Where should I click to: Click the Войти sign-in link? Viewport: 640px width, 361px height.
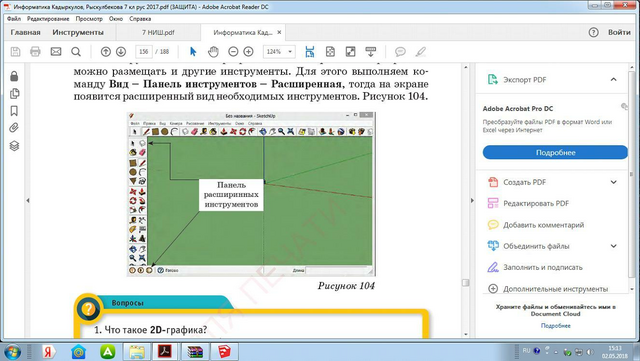point(619,32)
